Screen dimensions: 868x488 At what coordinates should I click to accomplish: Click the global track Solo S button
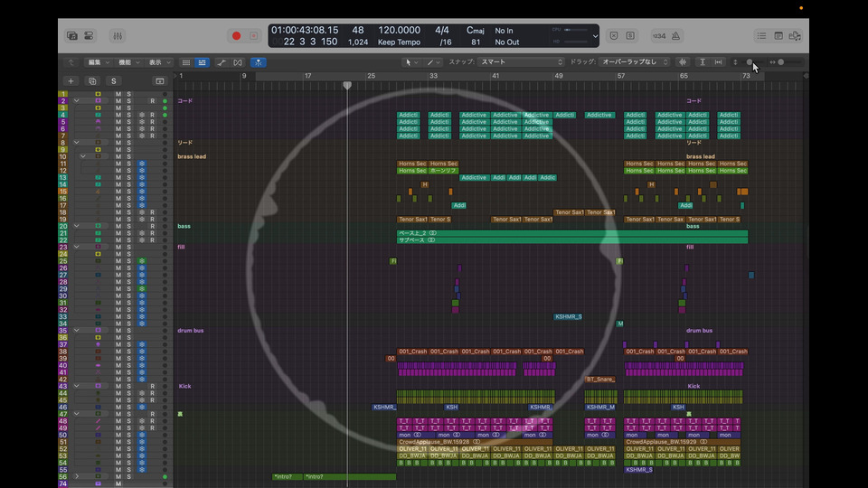(x=114, y=80)
